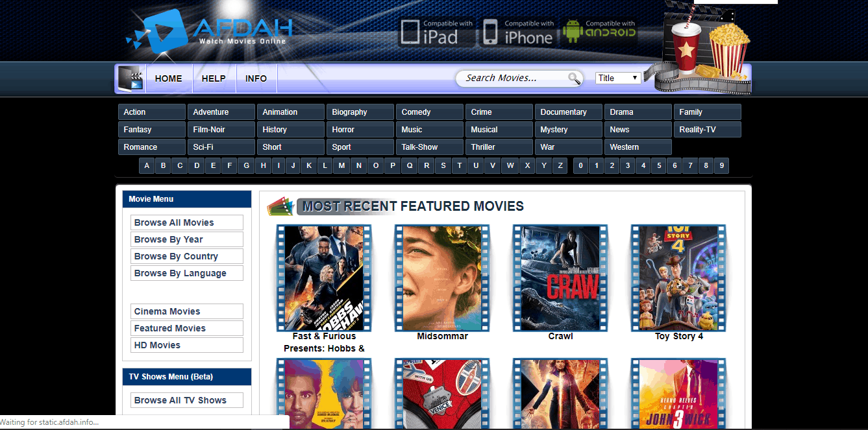The image size is (868, 430).
Task: Click the Midsommar title link
Action: click(442, 336)
